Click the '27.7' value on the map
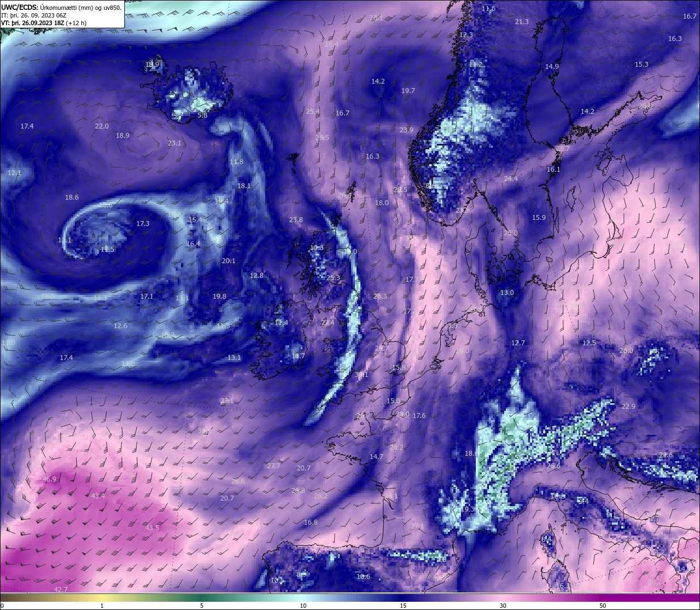This screenshot has width=700, height=610. pos(273,466)
